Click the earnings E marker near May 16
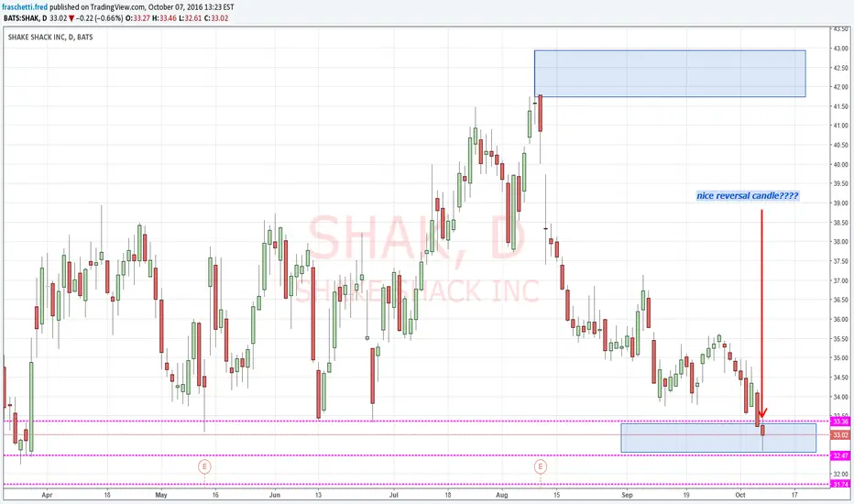Image resolution: width=854 pixels, height=504 pixels. pos(204,466)
